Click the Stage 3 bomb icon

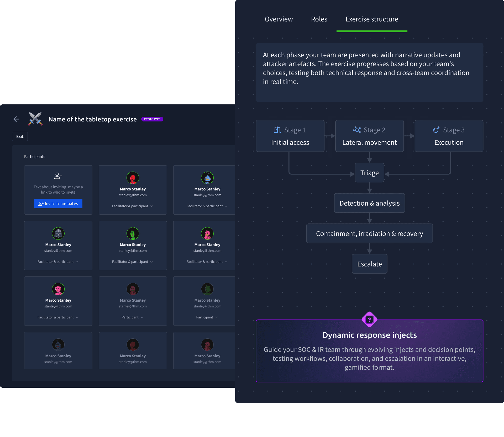[x=436, y=130]
